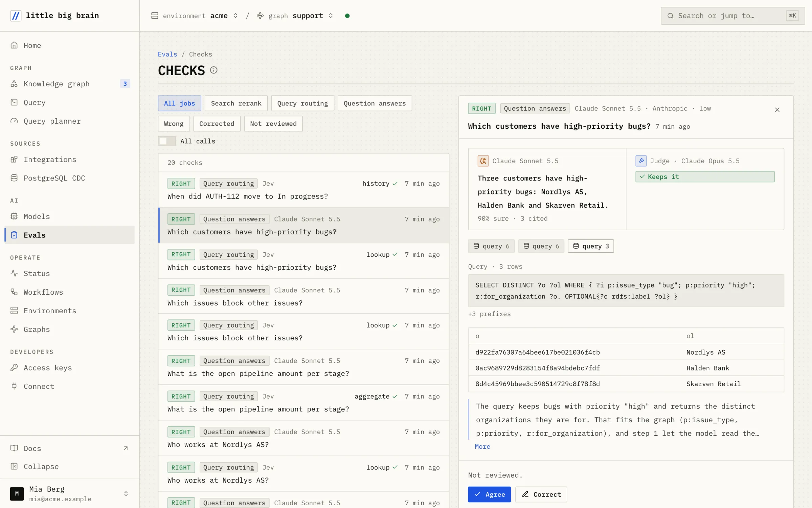Image resolution: width=812 pixels, height=508 pixels.
Task: Show only Wrong checks
Action: 174,124
